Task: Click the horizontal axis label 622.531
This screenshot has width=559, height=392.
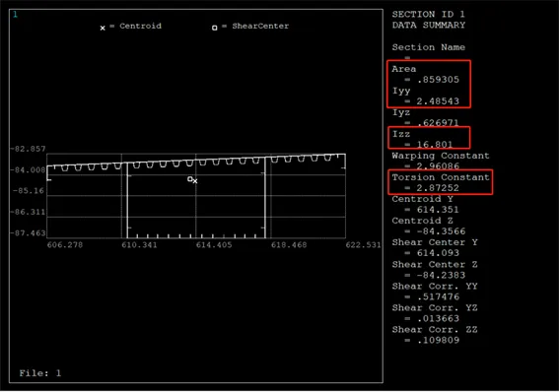Action: tap(363, 245)
